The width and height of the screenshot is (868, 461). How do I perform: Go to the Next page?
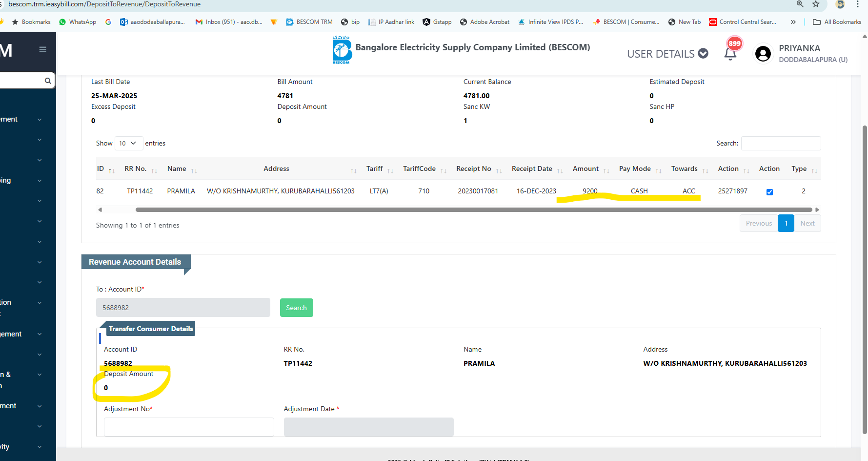pos(807,223)
